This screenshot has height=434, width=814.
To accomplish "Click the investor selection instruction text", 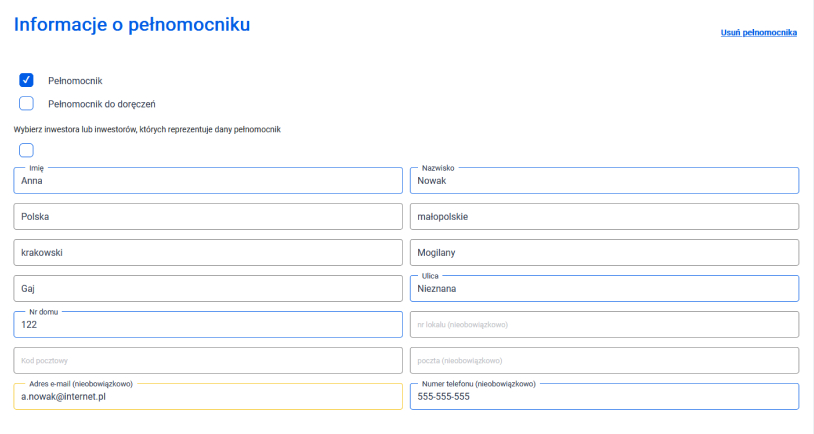I will pyautogui.click(x=147, y=129).
